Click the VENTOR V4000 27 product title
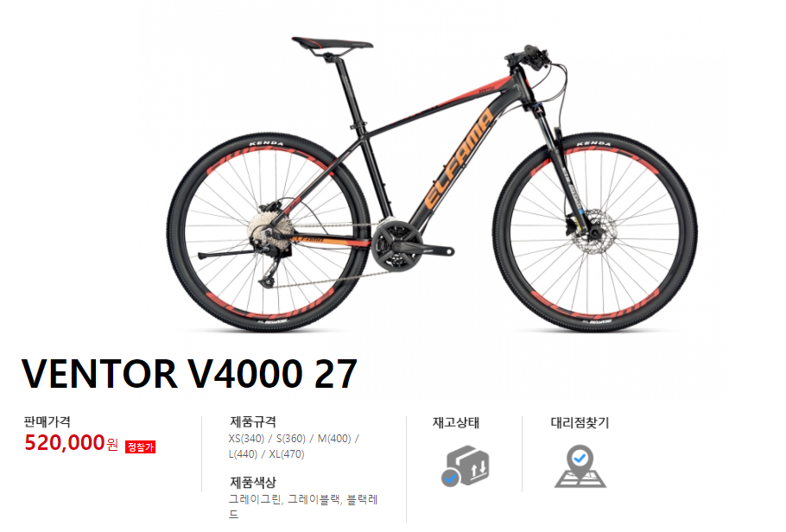 (x=189, y=374)
